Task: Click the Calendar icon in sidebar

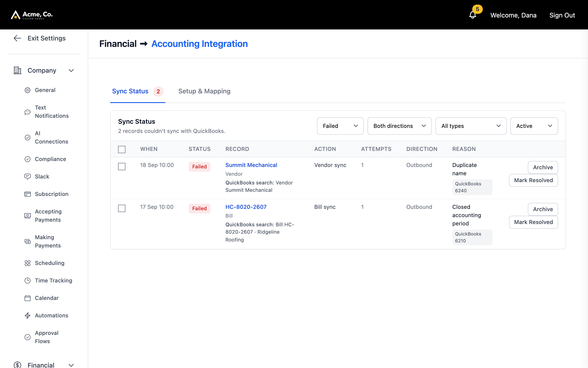Action: (x=28, y=298)
